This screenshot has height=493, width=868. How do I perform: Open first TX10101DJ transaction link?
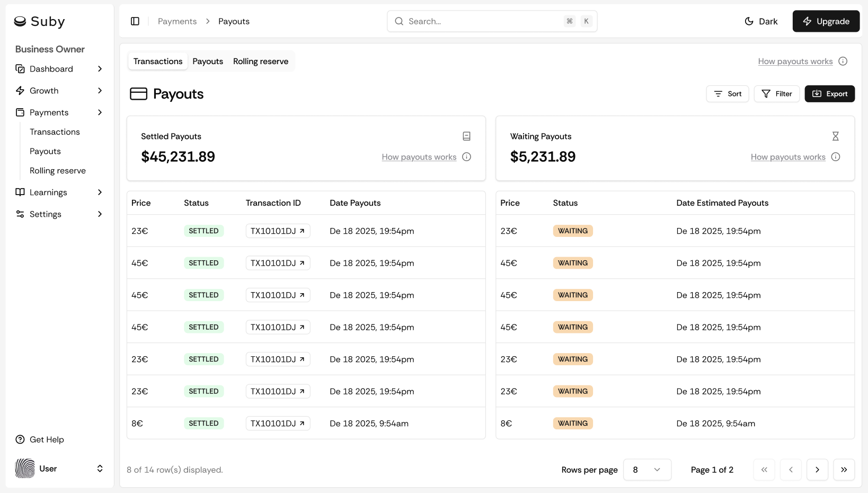click(278, 231)
